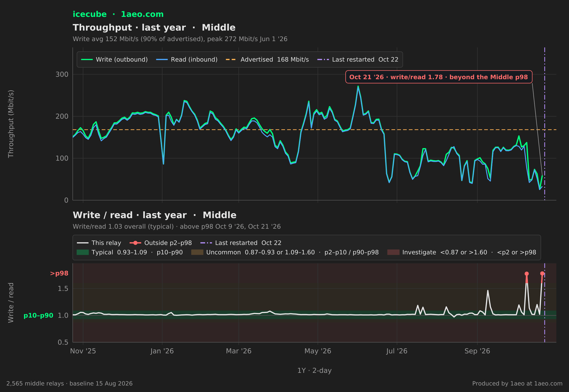Viewport: 569px width, 392px height.
Task: Click the last red outlier marker (Oct 21)
Action: click(542, 273)
